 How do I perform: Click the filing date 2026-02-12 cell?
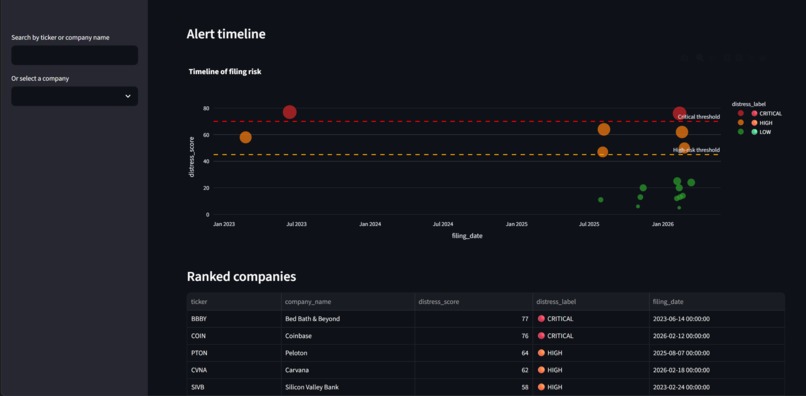click(717, 336)
